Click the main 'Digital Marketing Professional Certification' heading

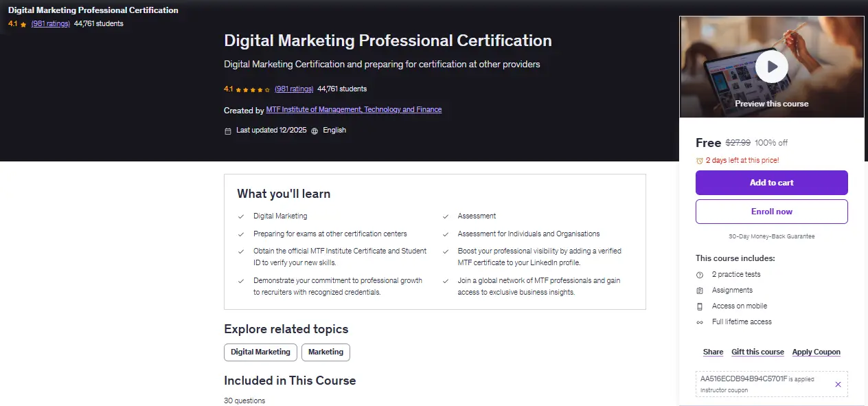click(x=388, y=41)
